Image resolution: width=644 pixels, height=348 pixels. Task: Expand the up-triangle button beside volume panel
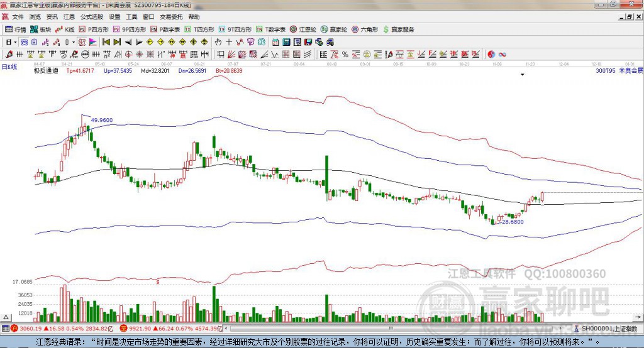(6, 317)
